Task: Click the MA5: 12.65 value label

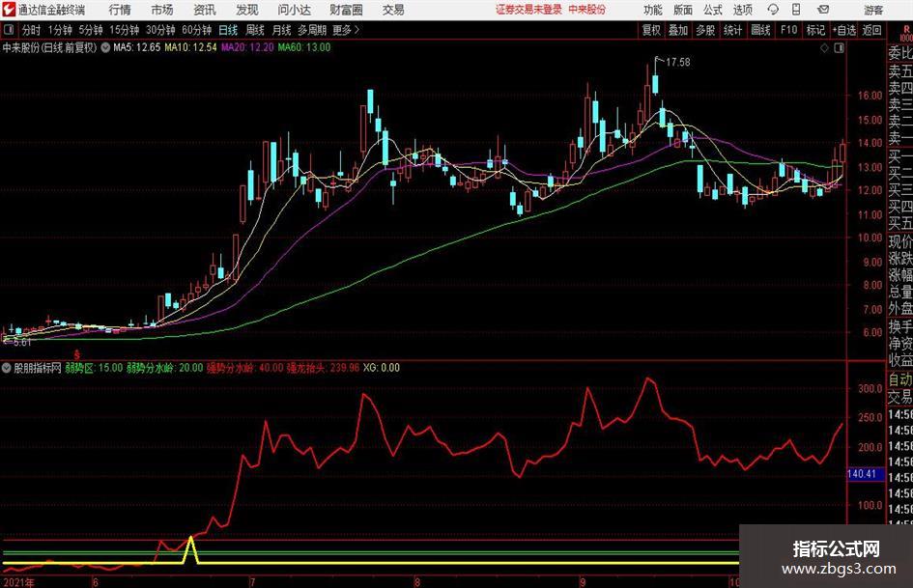Action: [x=136, y=47]
